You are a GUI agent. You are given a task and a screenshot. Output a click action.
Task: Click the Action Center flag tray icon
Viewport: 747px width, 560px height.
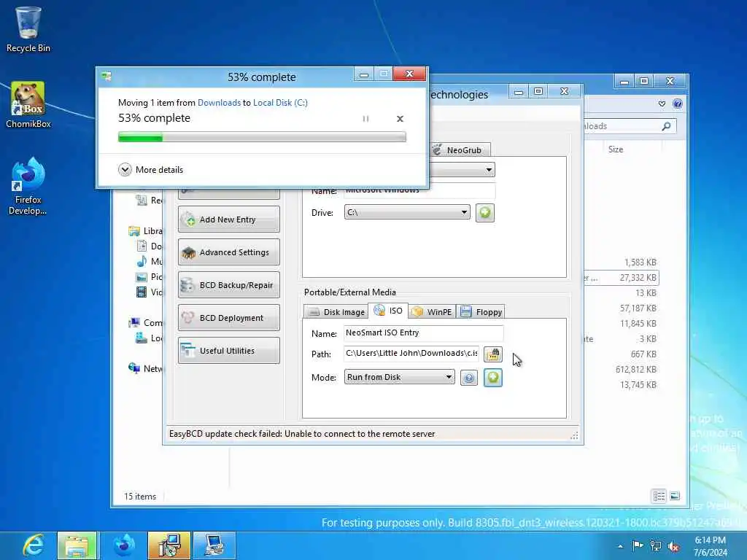click(638, 545)
